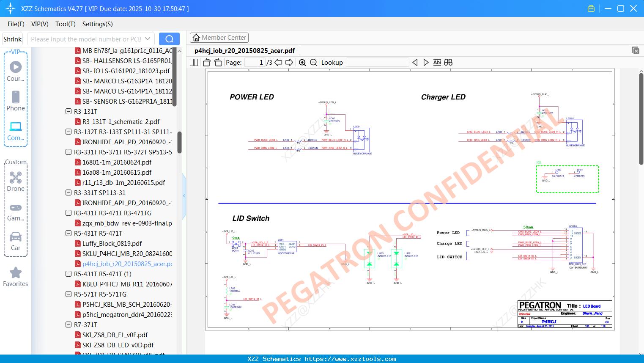
Task: Click the Shrink button
Action: [x=13, y=39]
